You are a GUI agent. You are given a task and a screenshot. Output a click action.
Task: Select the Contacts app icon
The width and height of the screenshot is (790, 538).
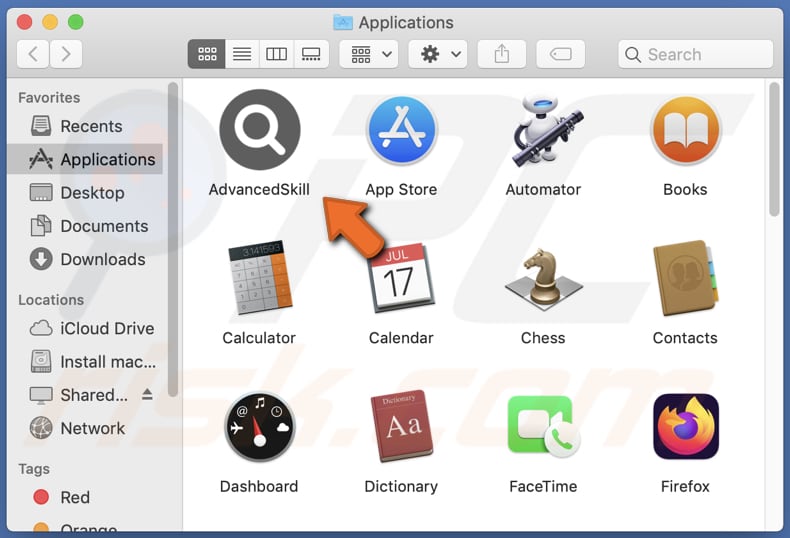(685, 278)
